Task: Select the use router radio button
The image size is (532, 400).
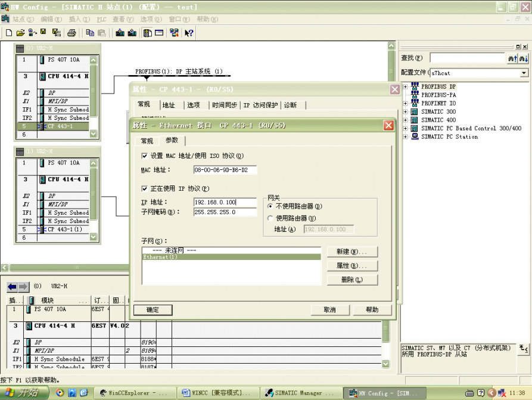Action: 271,218
